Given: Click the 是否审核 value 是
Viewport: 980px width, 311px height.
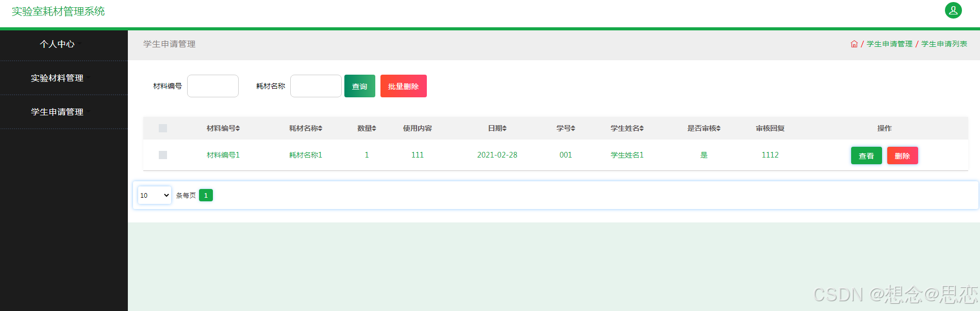Looking at the screenshot, I should 704,155.
